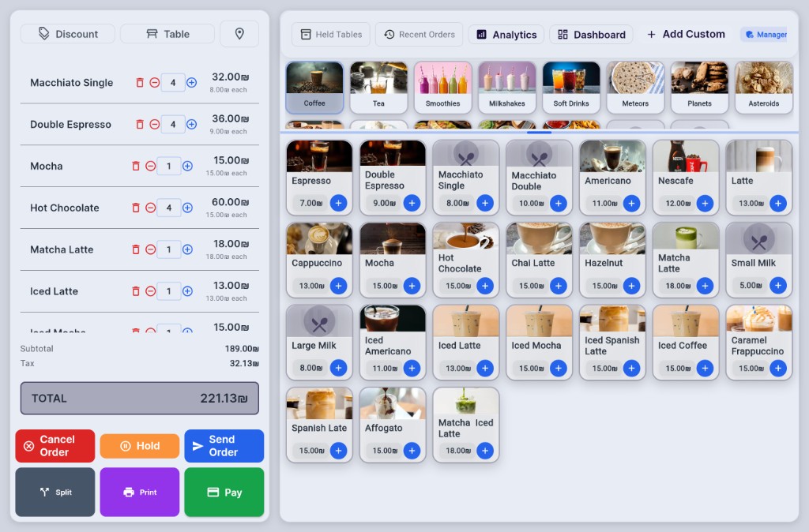
Task: Select Soft Drinks category
Action: [571, 88]
